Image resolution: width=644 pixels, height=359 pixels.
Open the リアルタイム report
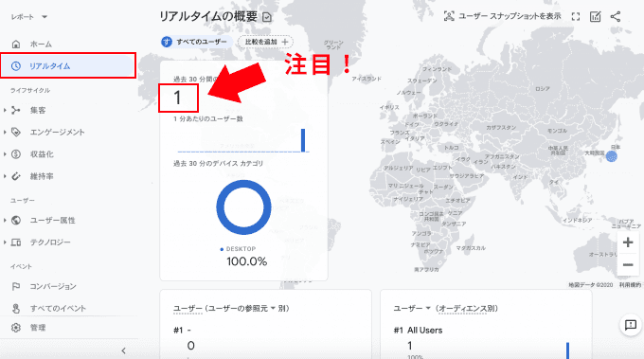(68, 65)
